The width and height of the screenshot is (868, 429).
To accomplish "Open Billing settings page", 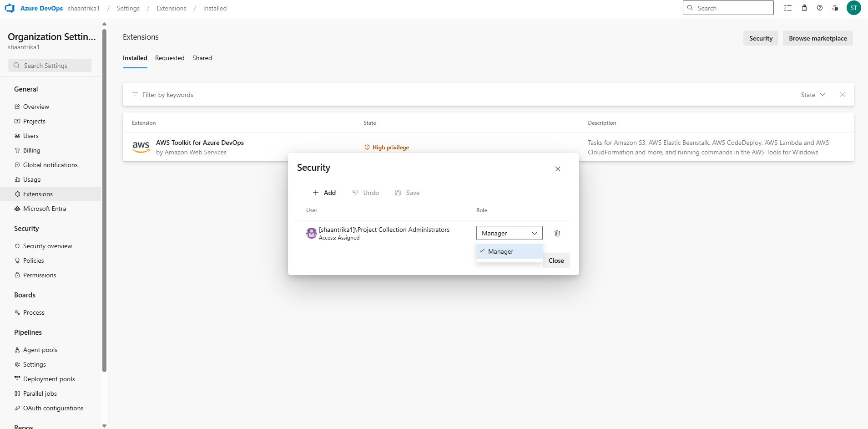I will click(32, 150).
